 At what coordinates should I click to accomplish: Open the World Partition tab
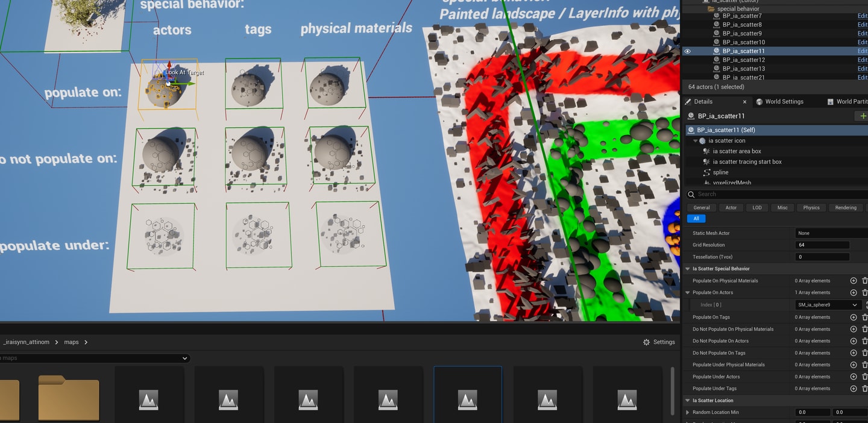click(848, 102)
